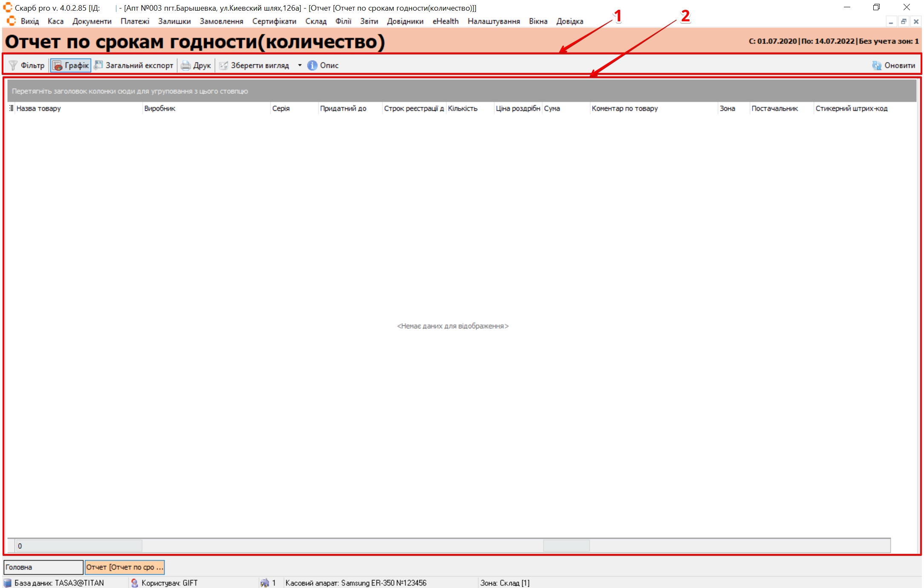Click the Фільтр funnel icon
The width and height of the screenshot is (924, 588).
click(x=13, y=65)
